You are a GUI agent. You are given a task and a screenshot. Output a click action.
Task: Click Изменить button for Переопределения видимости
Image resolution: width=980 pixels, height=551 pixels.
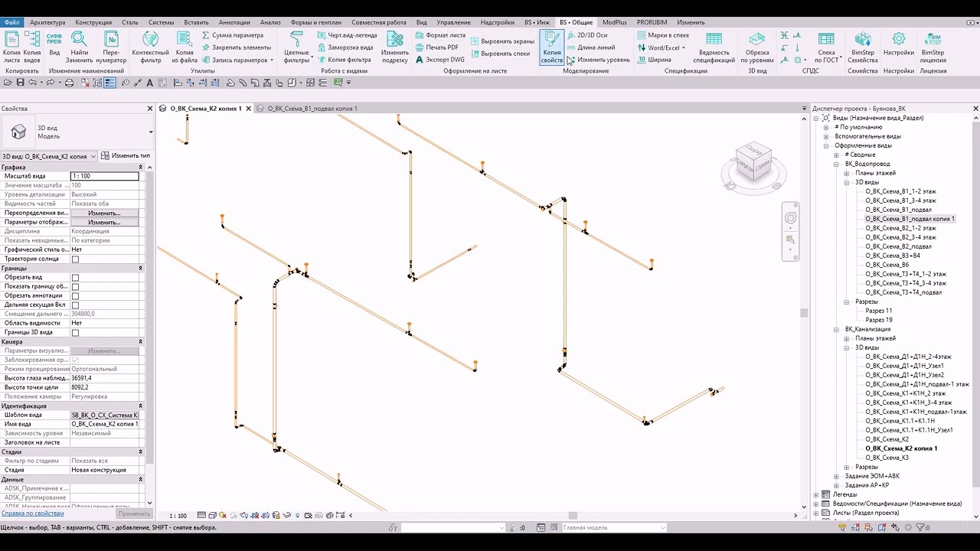pos(105,213)
